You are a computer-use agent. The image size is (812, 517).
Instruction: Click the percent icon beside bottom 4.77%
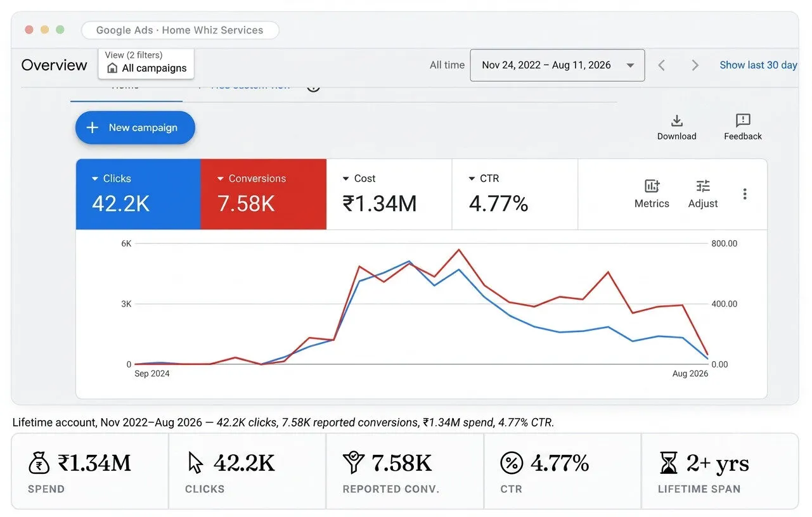tap(512, 463)
